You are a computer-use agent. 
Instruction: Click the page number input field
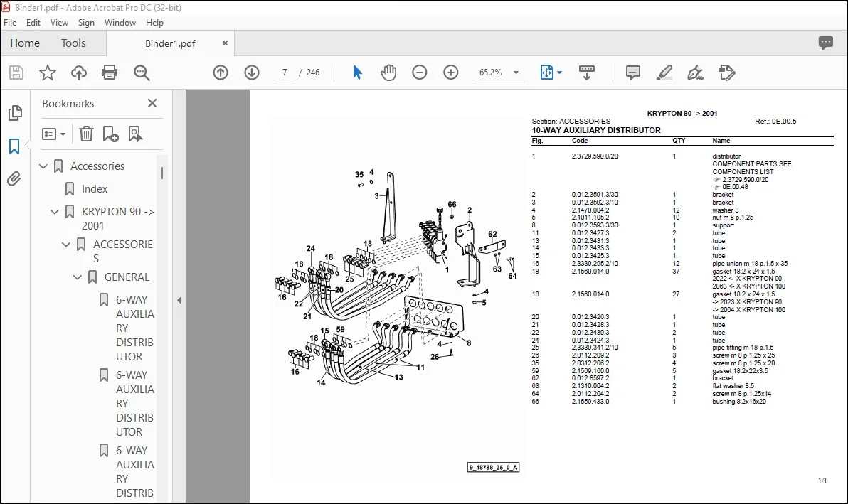285,73
